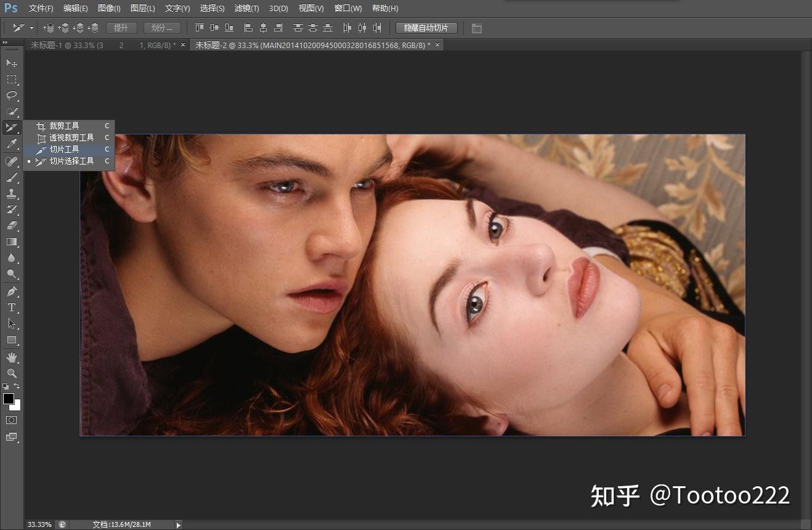Select the Brush tool
812x530 pixels.
pyautogui.click(x=12, y=177)
